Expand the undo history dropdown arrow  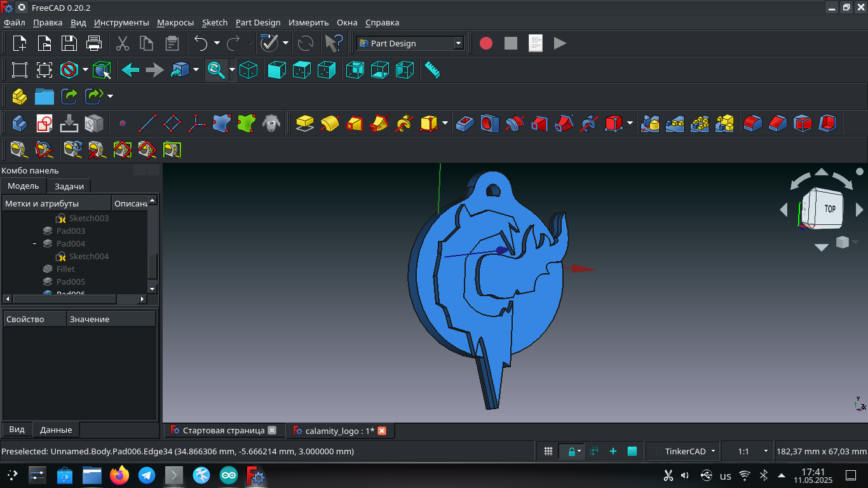click(x=217, y=43)
